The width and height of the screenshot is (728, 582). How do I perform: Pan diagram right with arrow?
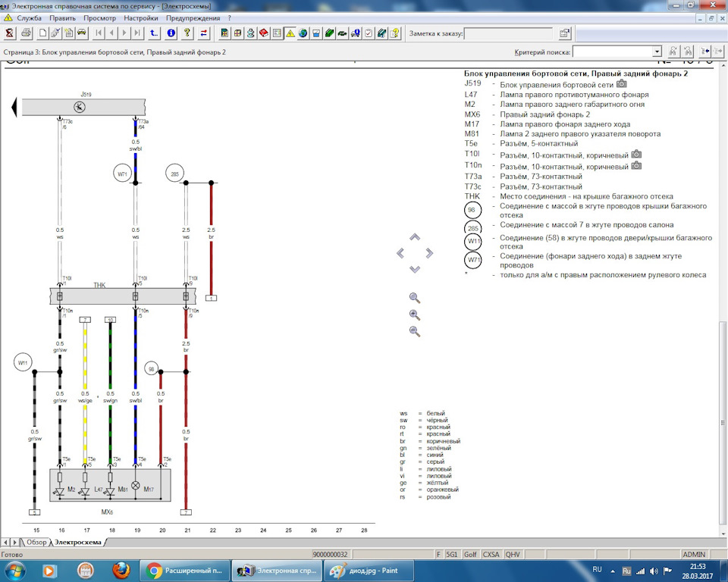pyautogui.click(x=429, y=253)
